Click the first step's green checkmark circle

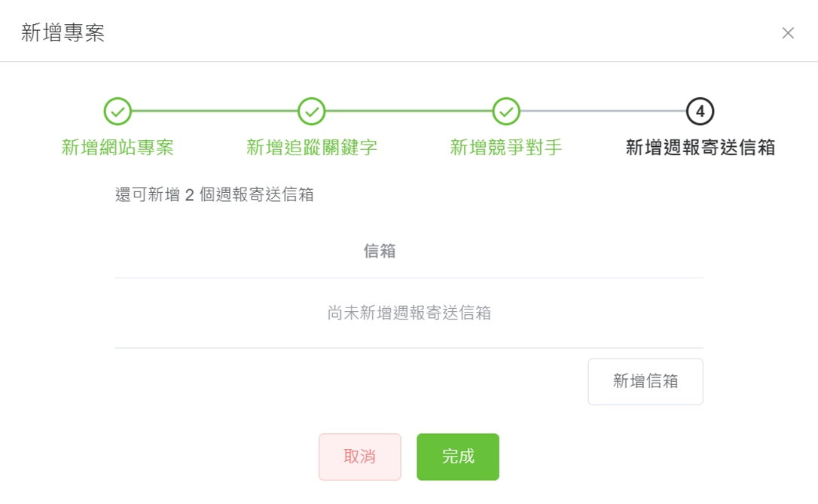pos(118,111)
